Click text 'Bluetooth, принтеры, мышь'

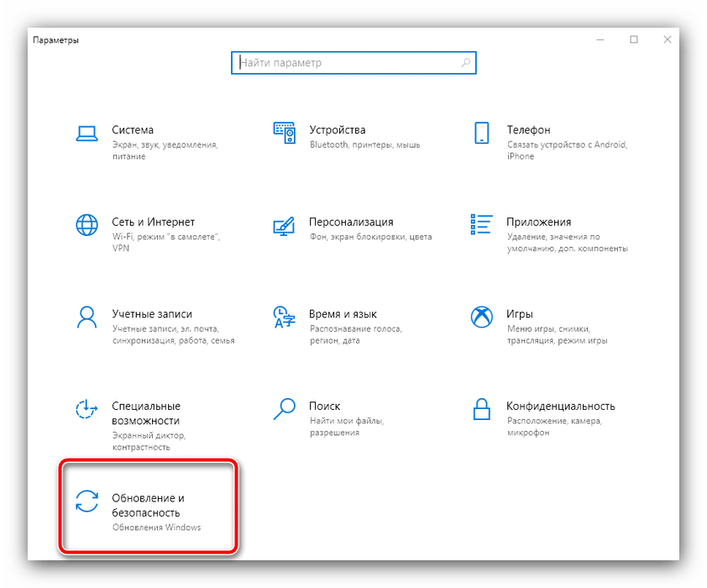tap(364, 144)
